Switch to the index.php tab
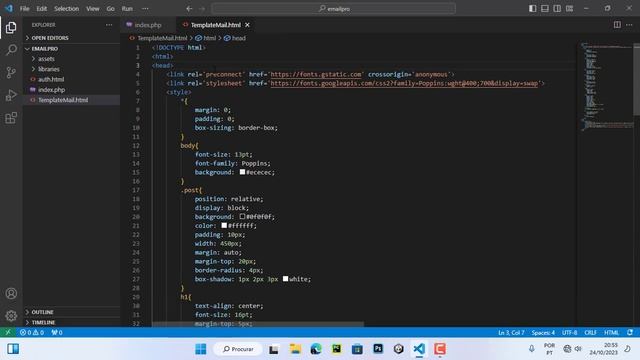The height and width of the screenshot is (360, 640). [x=148, y=25]
